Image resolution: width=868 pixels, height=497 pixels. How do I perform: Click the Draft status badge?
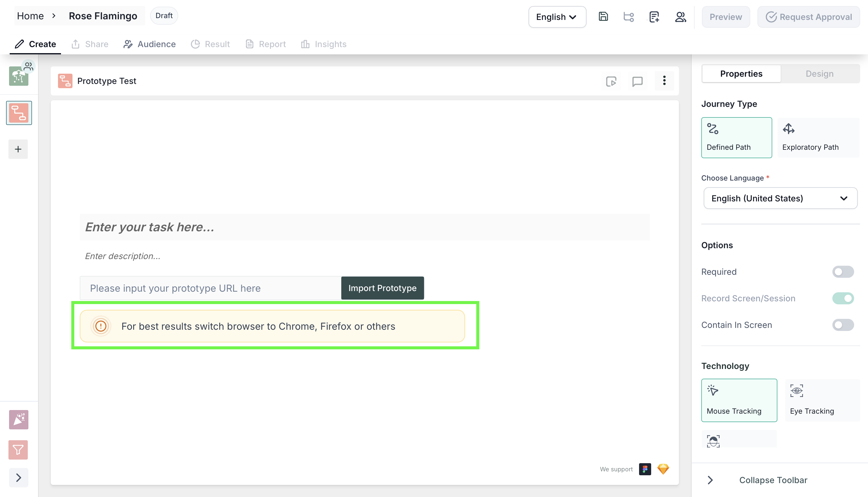tap(164, 16)
